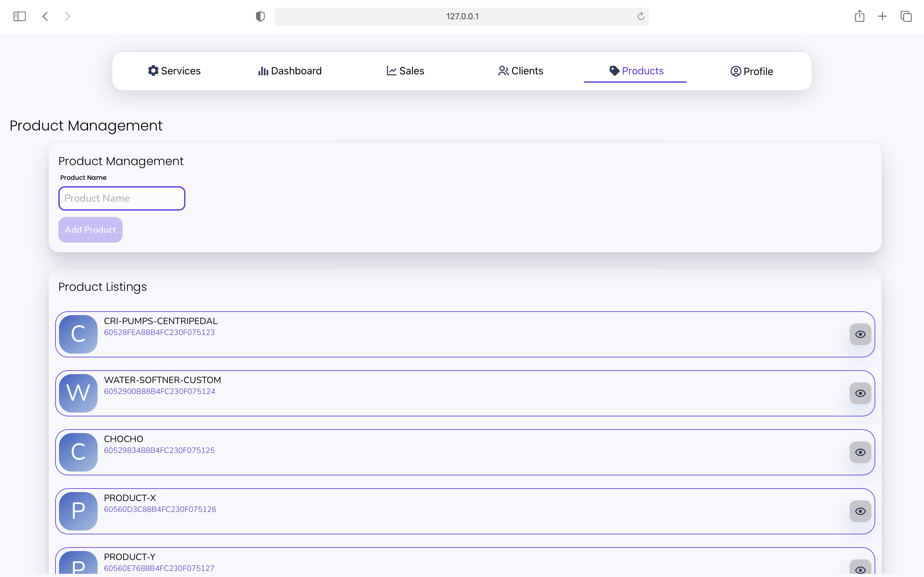This screenshot has width=924, height=577.
Task: Reload the page with refresh icon
Action: (641, 16)
